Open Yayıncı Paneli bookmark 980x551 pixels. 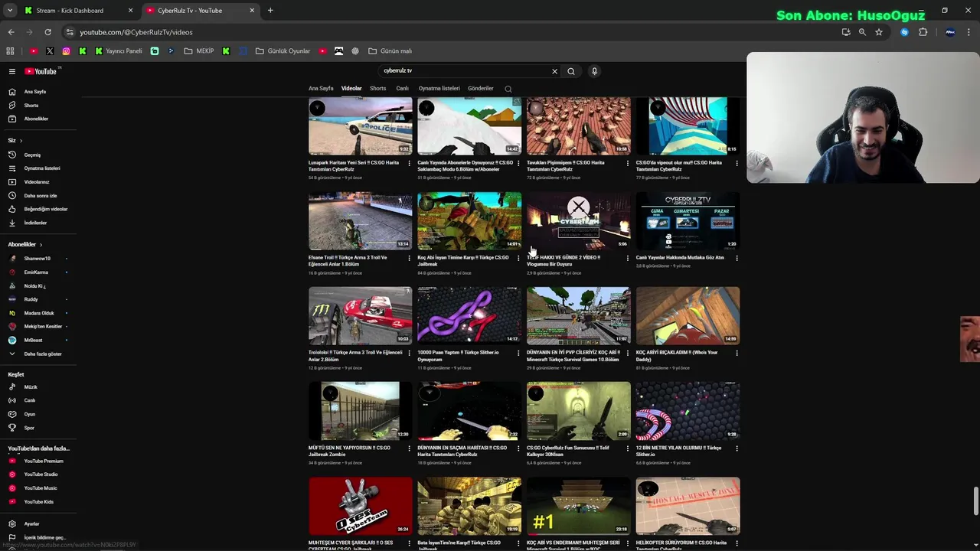coord(119,51)
